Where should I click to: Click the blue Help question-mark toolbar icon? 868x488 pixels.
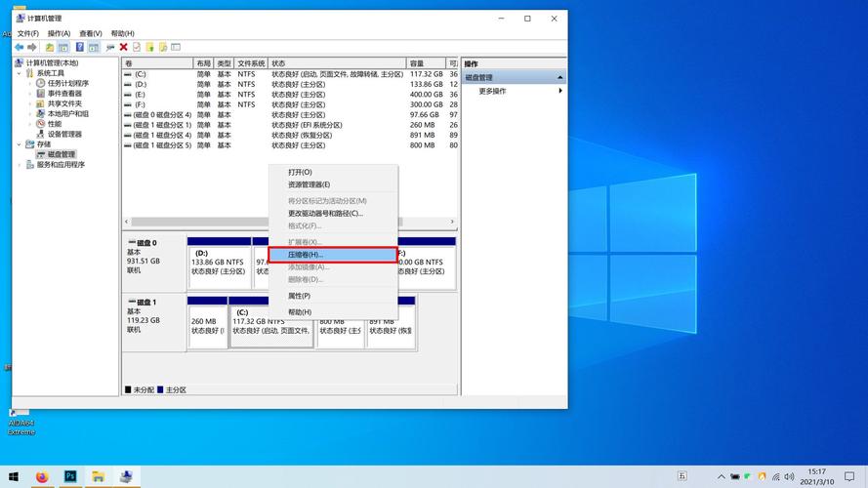[78, 47]
